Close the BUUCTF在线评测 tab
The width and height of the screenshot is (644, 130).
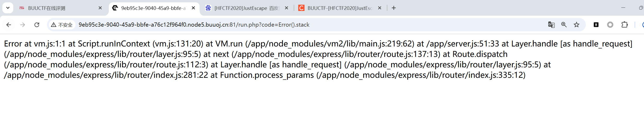[100, 8]
